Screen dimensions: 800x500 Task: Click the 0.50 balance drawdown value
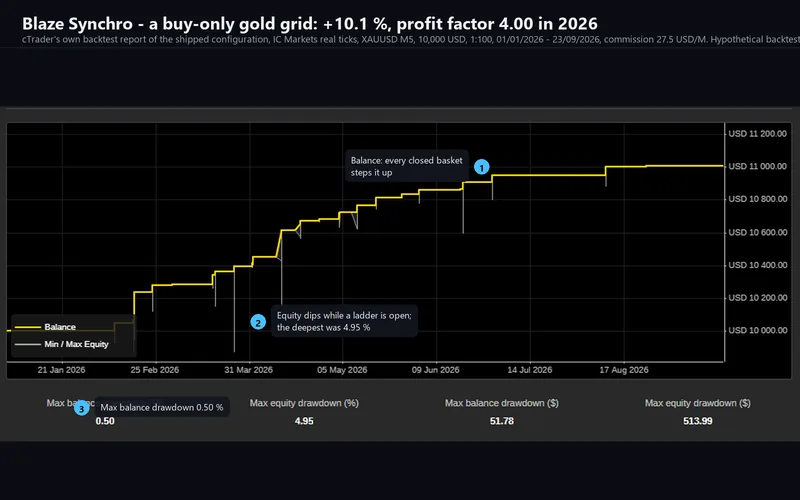105,421
